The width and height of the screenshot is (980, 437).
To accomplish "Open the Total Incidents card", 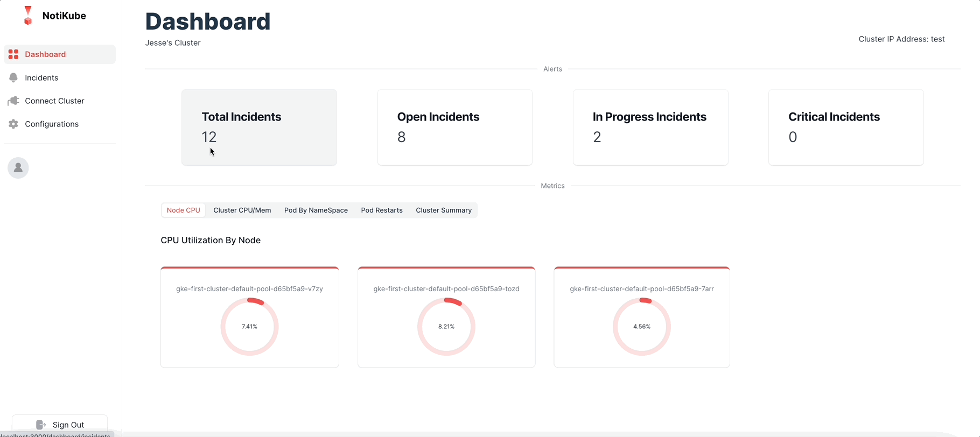I will tap(259, 128).
